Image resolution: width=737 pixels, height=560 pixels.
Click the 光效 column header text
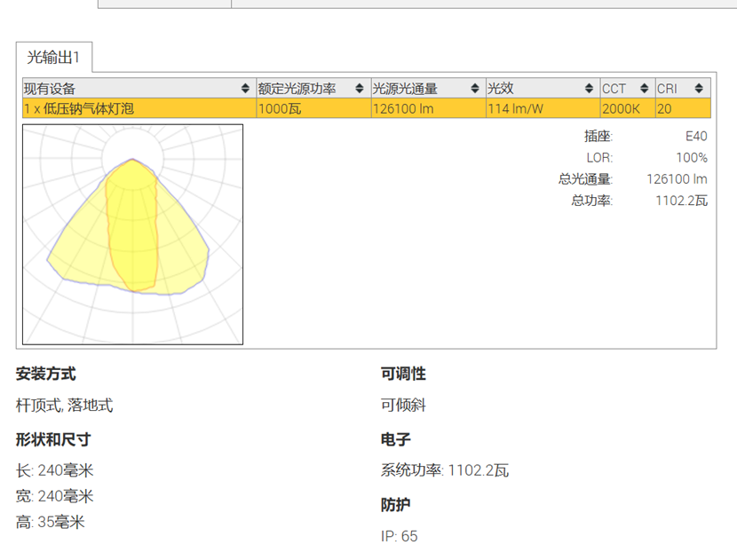tap(501, 89)
